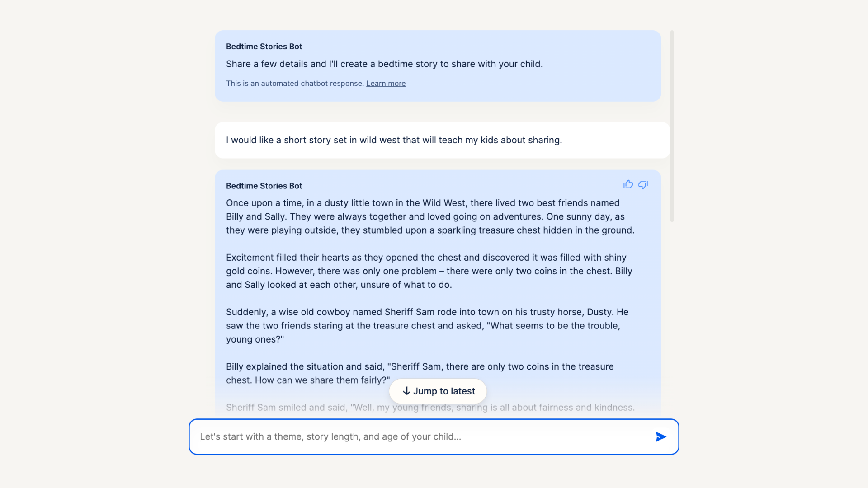This screenshot has height=488, width=868.
Task: Open the "Learn more" link
Action: coord(386,83)
